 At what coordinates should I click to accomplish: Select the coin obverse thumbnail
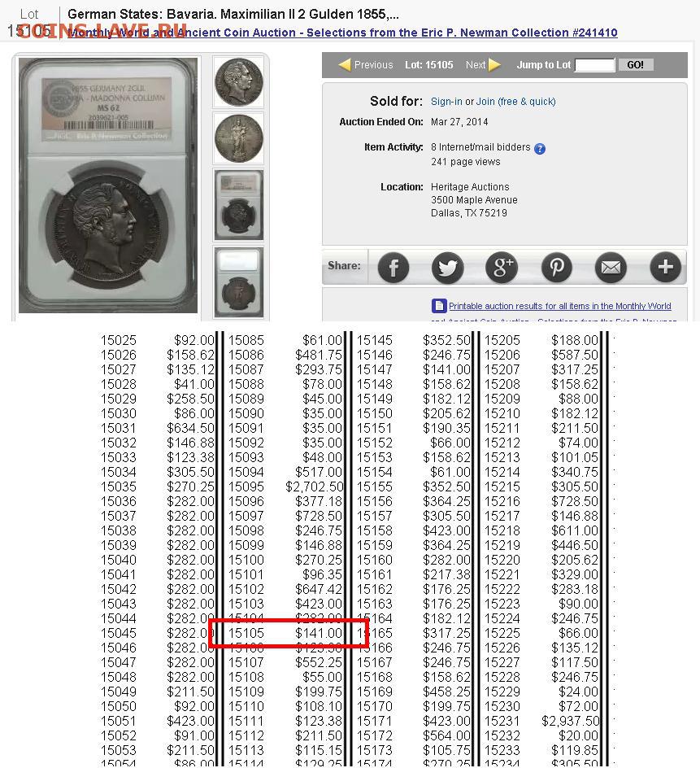[239, 82]
